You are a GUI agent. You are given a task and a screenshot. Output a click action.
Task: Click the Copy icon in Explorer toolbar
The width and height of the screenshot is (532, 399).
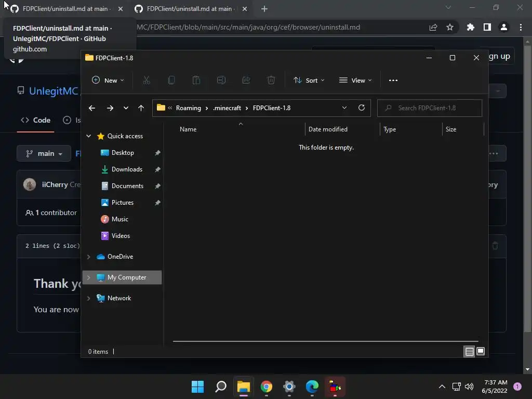171,81
